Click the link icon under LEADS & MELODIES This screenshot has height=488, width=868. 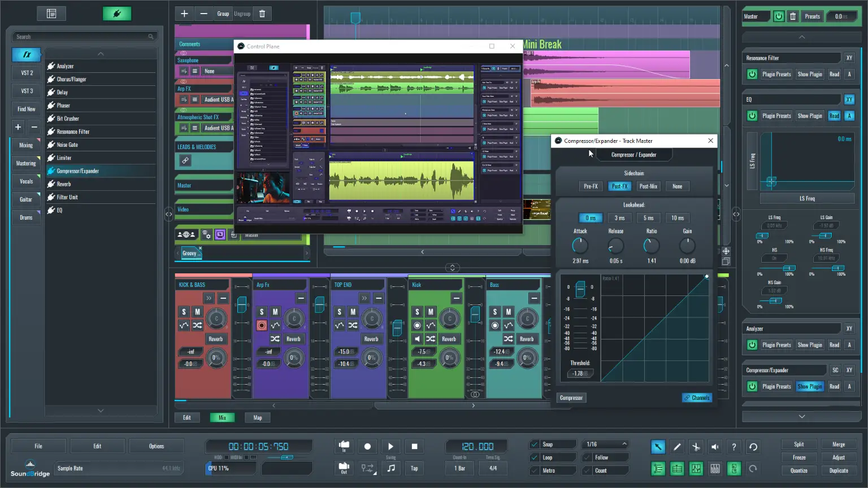pyautogui.click(x=185, y=161)
